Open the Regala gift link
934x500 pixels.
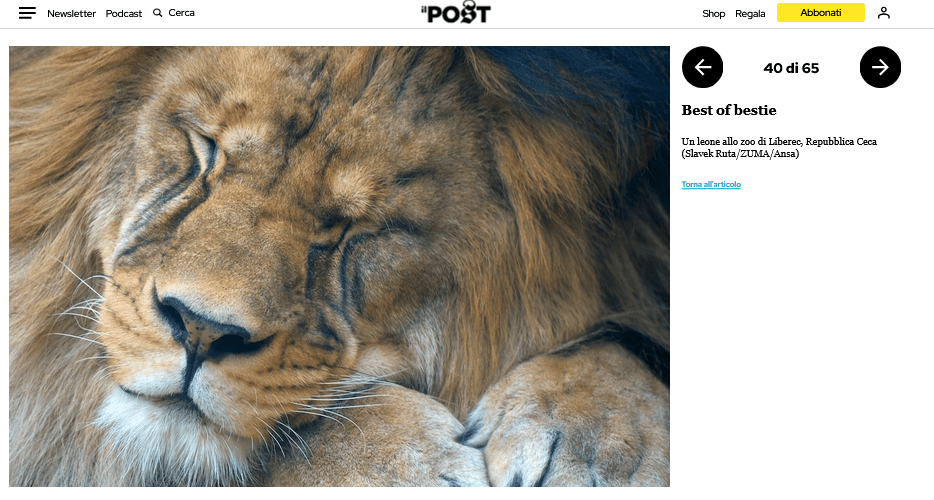pos(750,14)
